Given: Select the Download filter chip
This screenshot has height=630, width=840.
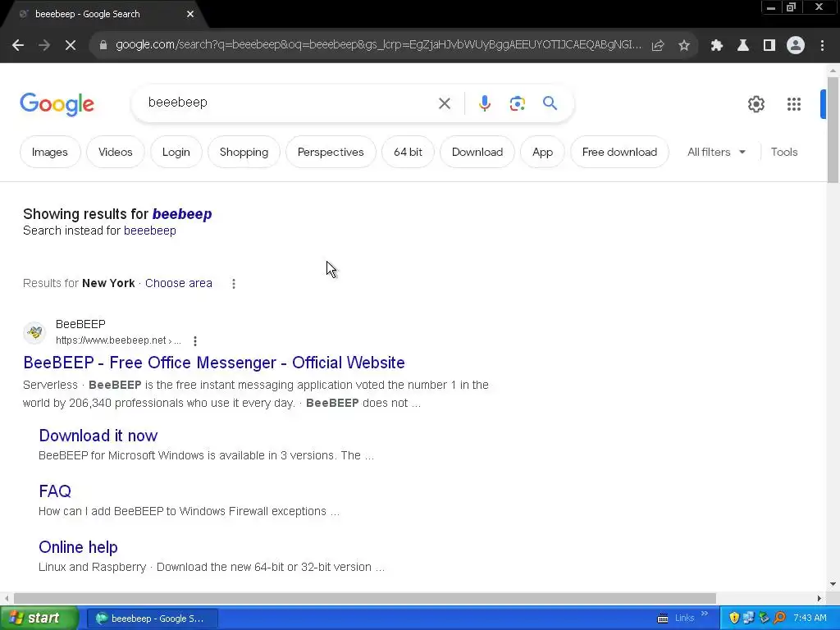Looking at the screenshot, I should point(477,152).
